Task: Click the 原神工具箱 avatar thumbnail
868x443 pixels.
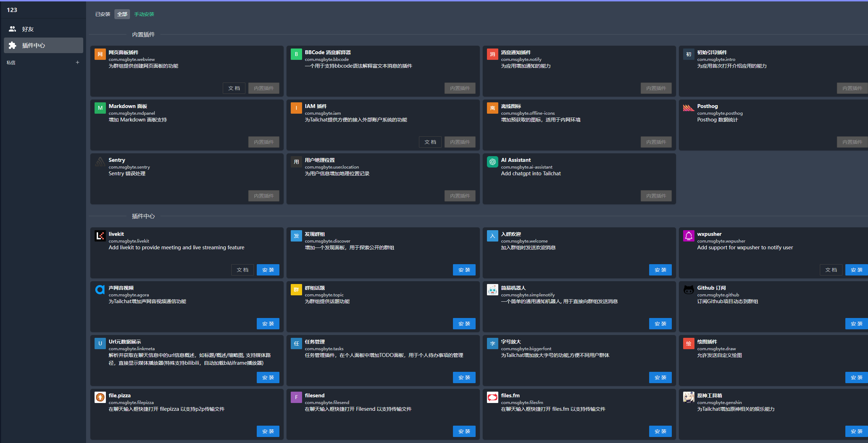Action: point(688,397)
